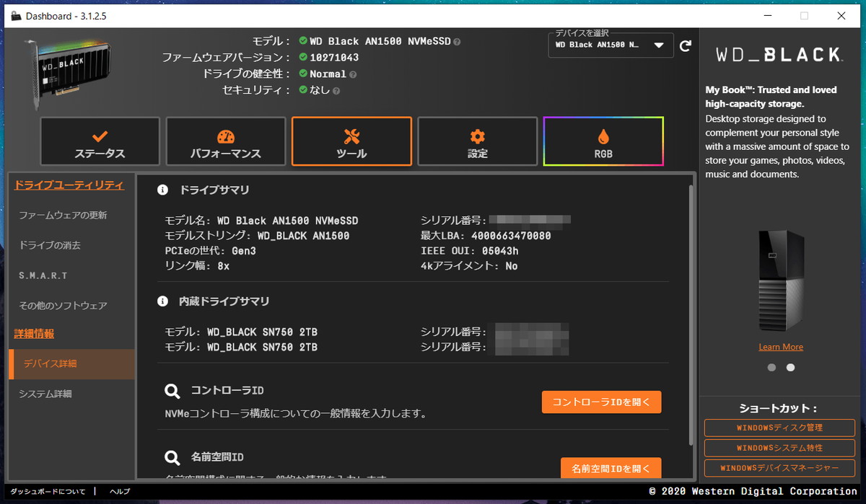Select デバイス詳細 in sidebar

71,364
